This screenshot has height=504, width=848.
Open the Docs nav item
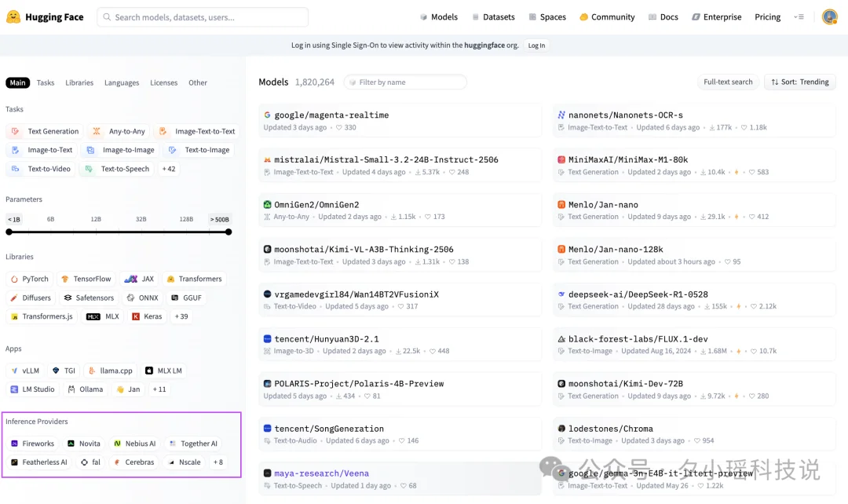point(663,16)
